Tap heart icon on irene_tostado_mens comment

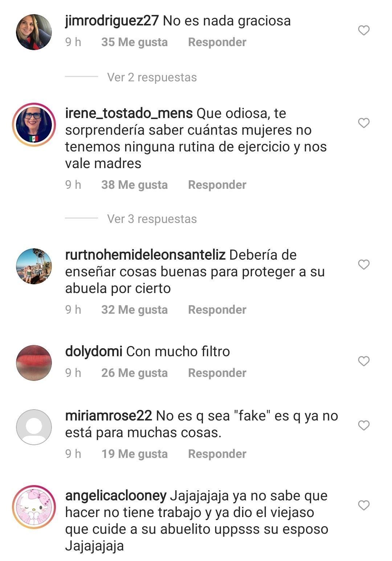(364, 123)
